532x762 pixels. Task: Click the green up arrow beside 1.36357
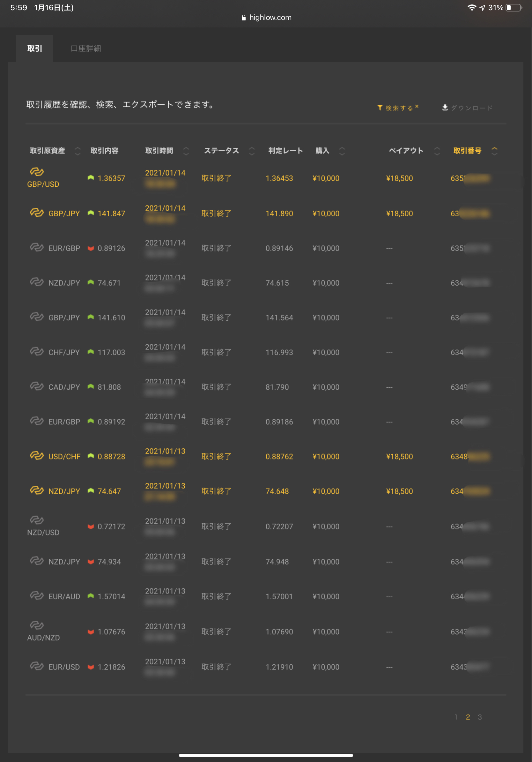click(x=91, y=178)
